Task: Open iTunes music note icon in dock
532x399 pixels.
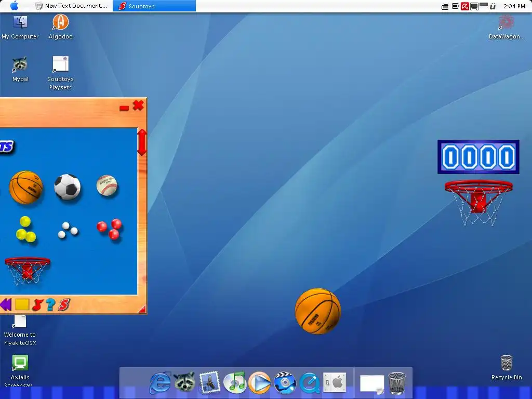Action: 234,382
